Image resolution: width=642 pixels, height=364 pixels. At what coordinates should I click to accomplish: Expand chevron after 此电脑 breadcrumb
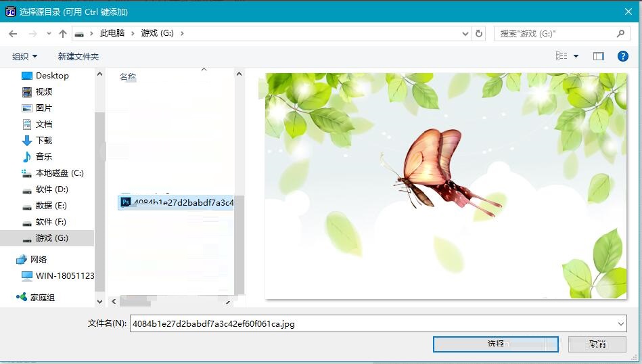(133, 34)
